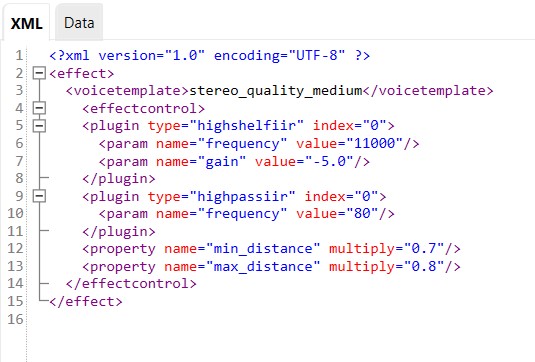Switch to the XML tab
The image size is (535, 362).
coord(26,23)
